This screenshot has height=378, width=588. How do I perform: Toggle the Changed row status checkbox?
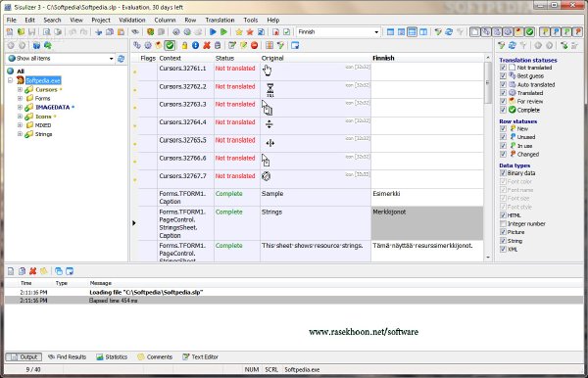coord(504,155)
